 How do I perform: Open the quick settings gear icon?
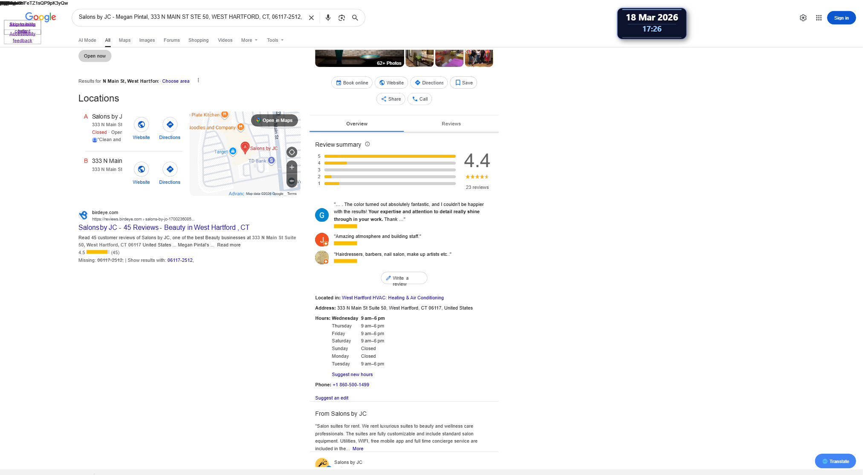[803, 18]
